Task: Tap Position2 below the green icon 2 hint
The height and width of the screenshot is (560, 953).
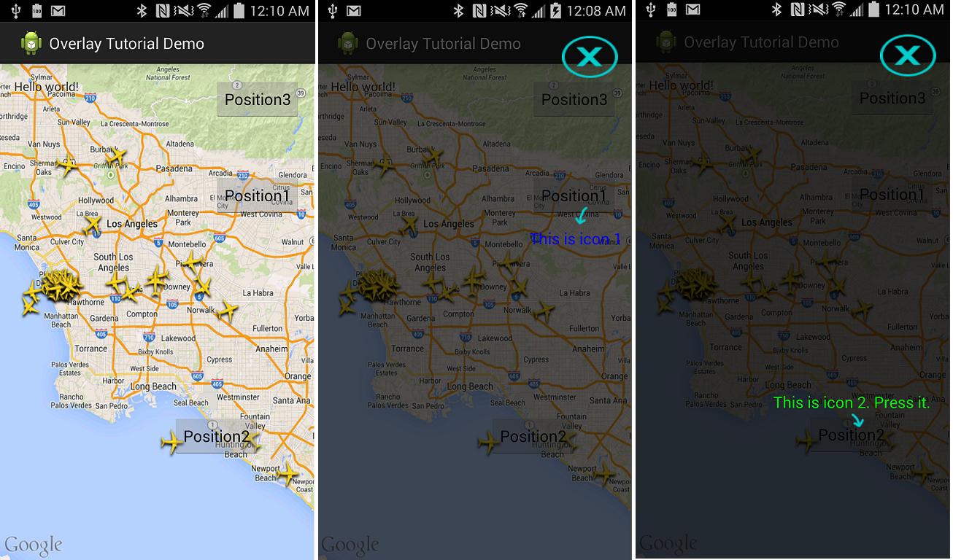Action: [x=851, y=435]
